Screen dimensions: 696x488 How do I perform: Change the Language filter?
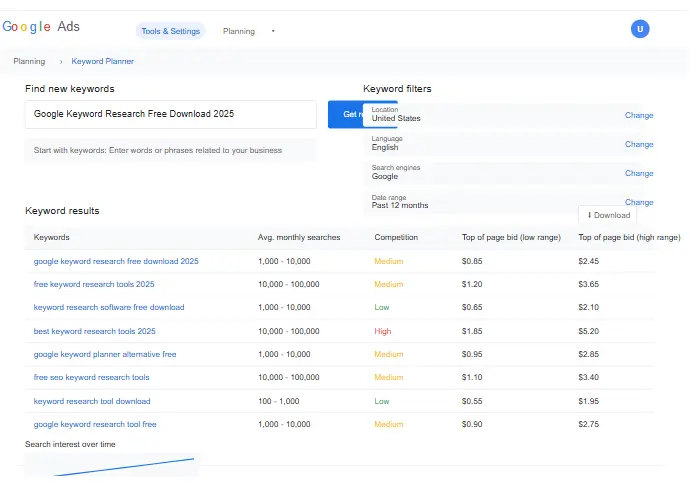[x=639, y=144]
